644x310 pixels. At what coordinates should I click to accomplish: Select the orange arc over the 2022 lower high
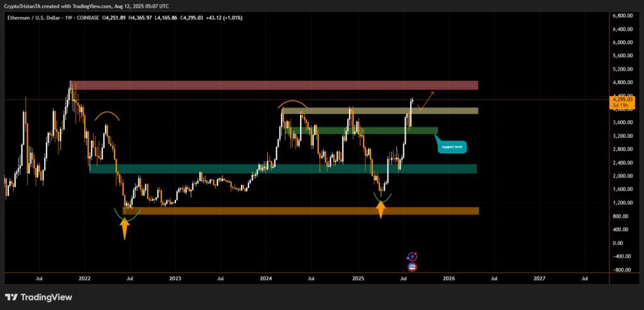pos(108,114)
